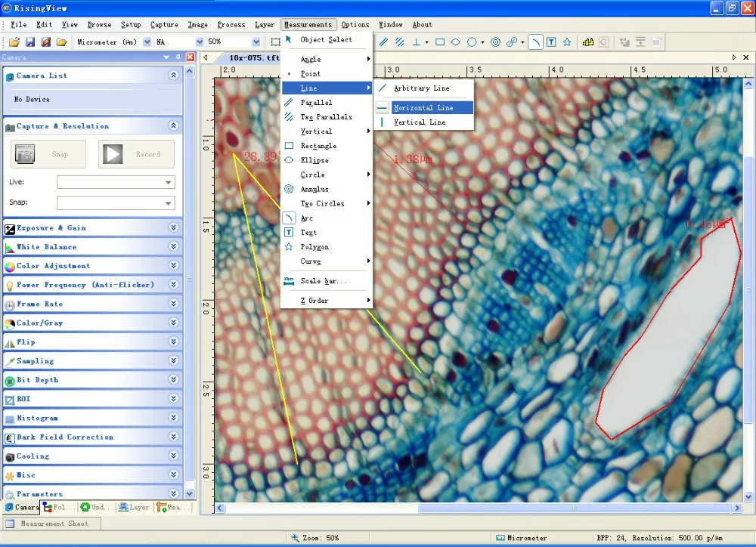
Task: Select the Arc tool in the toolbar
Action: click(x=535, y=42)
